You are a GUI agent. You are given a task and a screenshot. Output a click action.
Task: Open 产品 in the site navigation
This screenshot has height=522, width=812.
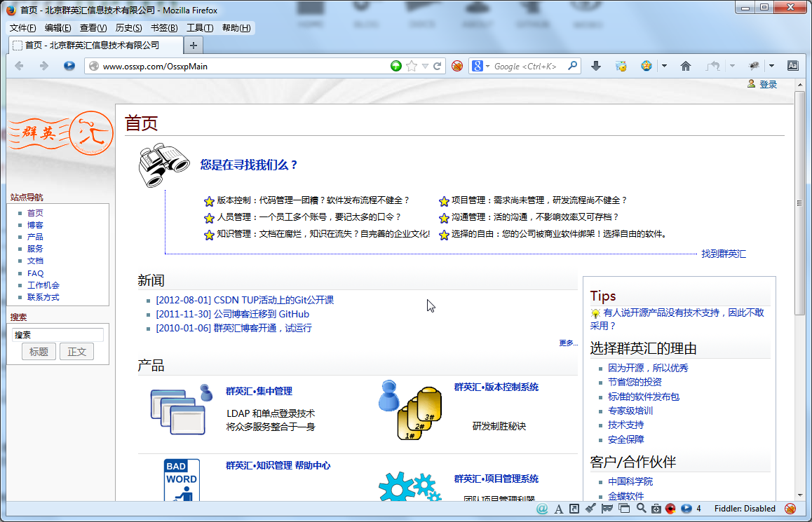[x=35, y=237]
